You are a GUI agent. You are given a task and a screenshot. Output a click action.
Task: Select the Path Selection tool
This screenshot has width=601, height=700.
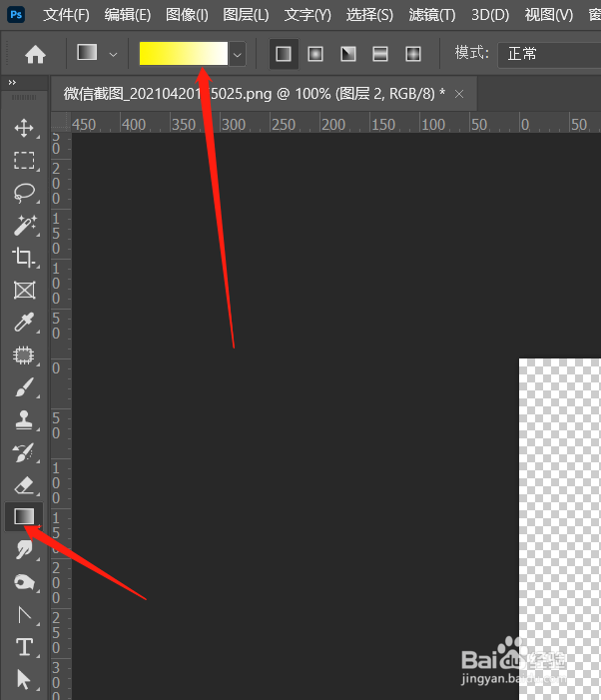point(24,679)
